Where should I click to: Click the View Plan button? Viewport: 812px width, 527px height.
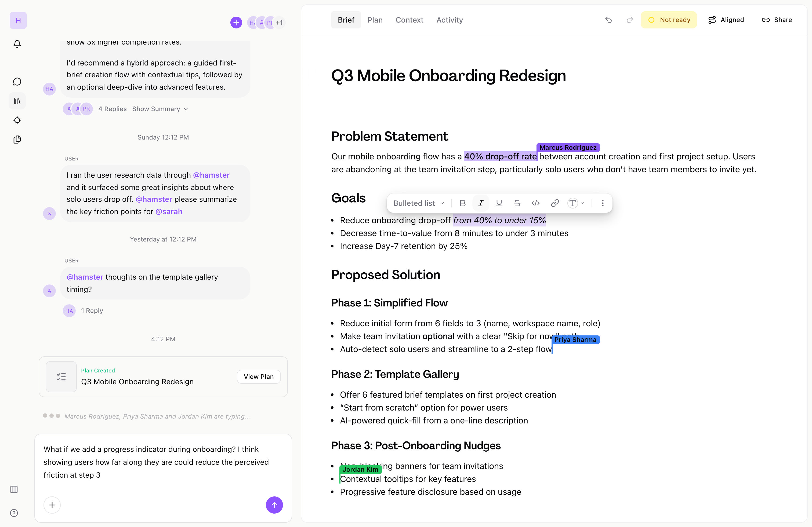tap(259, 376)
